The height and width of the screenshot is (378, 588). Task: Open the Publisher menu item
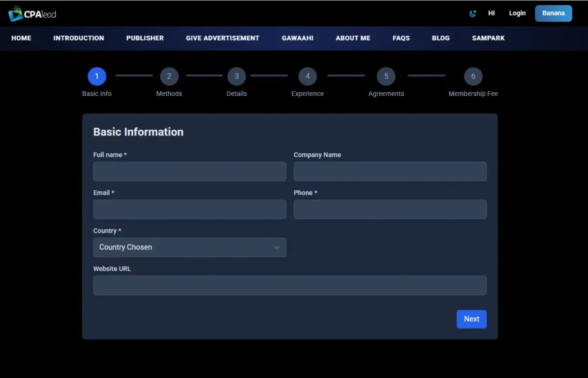[x=145, y=38]
